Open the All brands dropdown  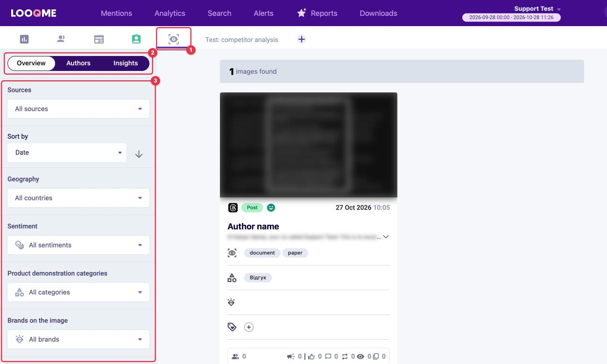tap(78, 339)
